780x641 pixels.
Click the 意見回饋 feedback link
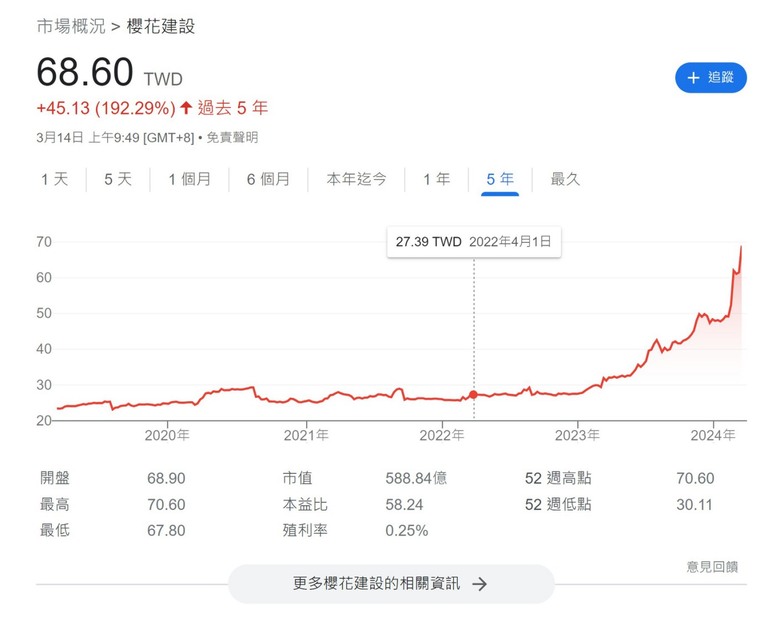coord(712,566)
